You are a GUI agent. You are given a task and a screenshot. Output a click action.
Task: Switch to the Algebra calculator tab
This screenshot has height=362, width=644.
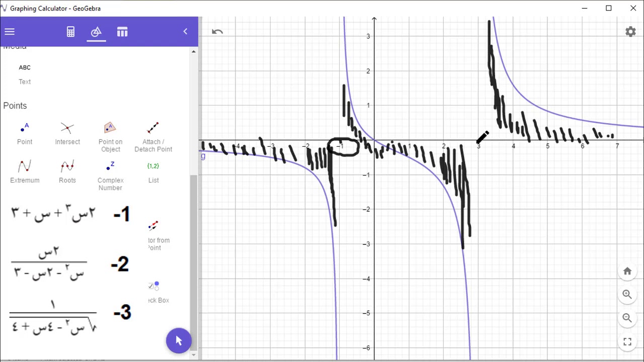(70, 32)
